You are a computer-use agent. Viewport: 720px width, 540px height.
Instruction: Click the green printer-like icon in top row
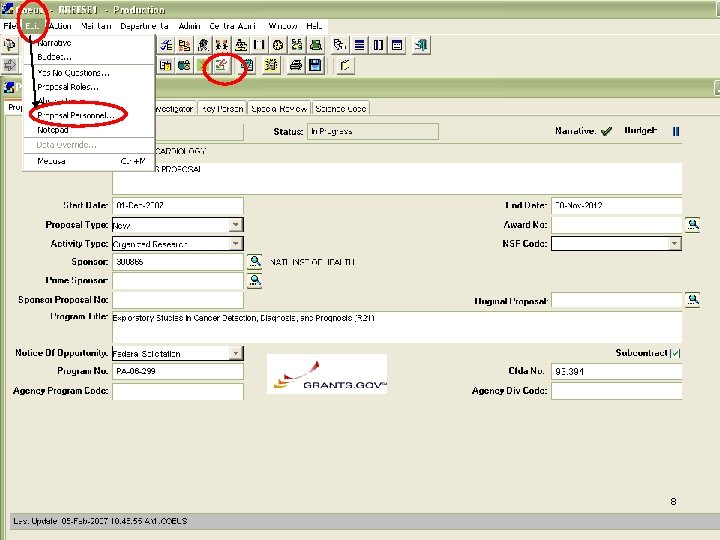315,45
